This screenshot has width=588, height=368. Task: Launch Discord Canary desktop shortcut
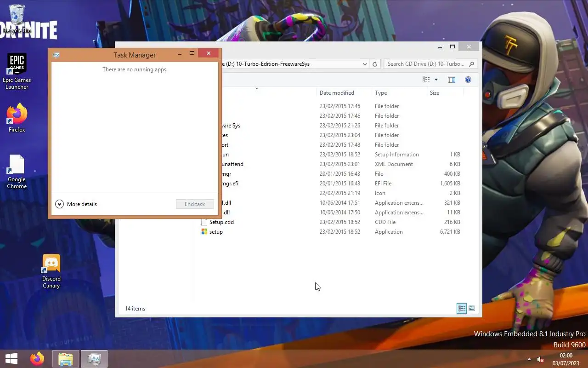(x=51, y=271)
